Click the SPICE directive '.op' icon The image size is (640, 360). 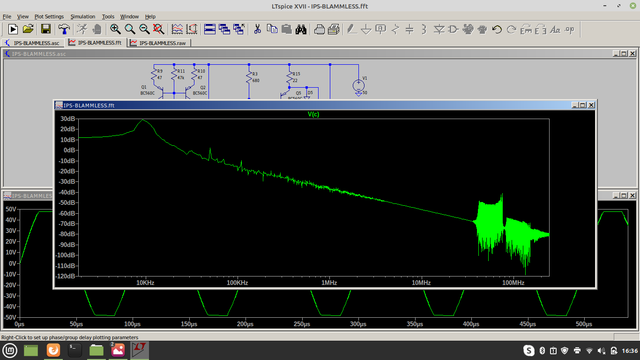570,29
